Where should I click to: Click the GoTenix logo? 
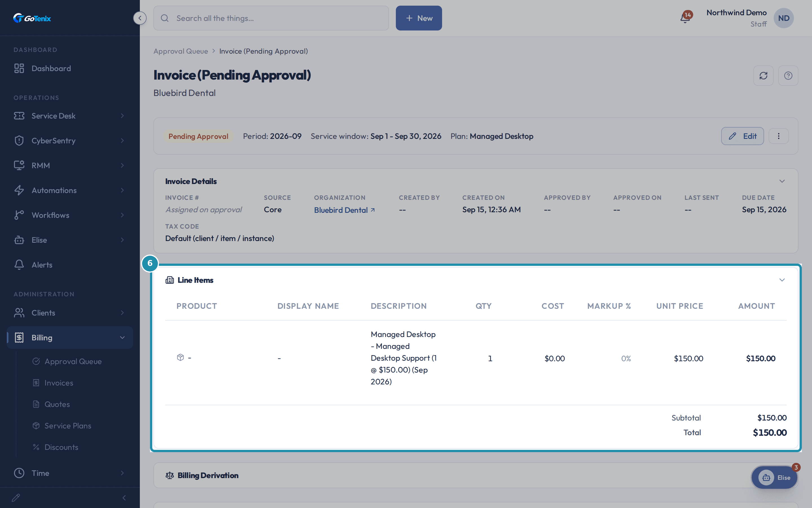tap(32, 18)
